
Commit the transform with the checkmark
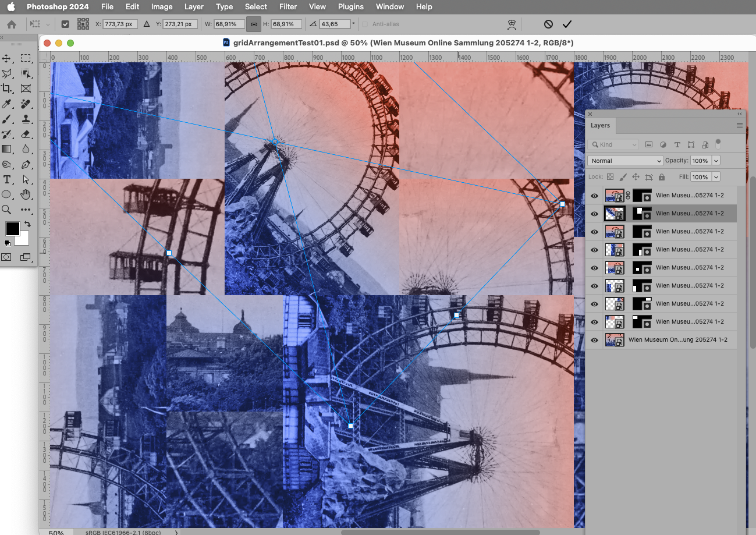tap(567, 24)
